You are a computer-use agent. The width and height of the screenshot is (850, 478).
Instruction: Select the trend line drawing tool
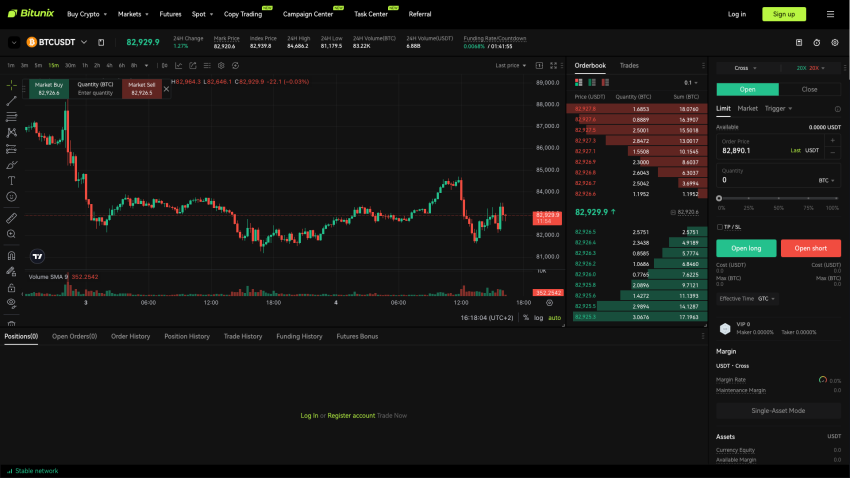coord(11,101)
